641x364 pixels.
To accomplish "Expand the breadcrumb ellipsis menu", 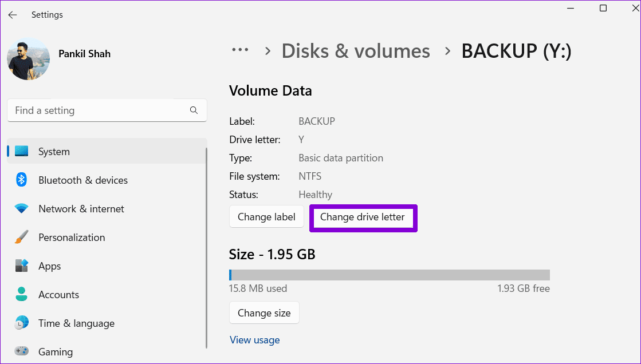I will [241, 50].
